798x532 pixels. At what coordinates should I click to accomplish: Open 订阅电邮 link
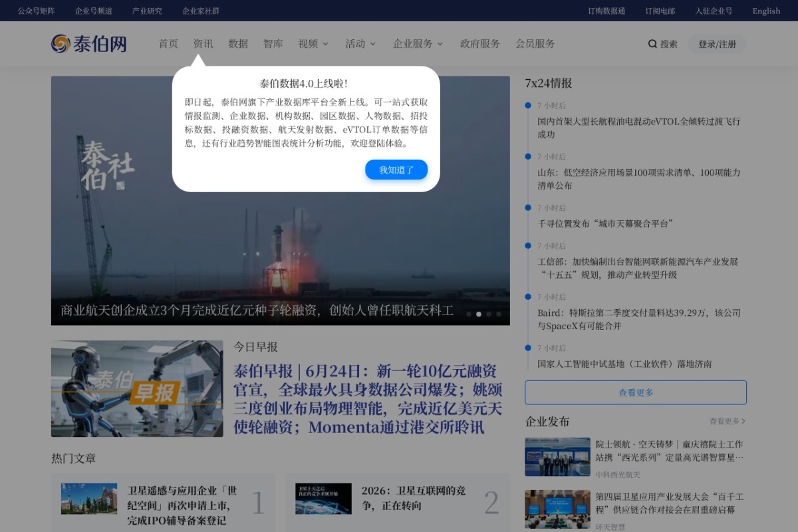pos(660,11)
